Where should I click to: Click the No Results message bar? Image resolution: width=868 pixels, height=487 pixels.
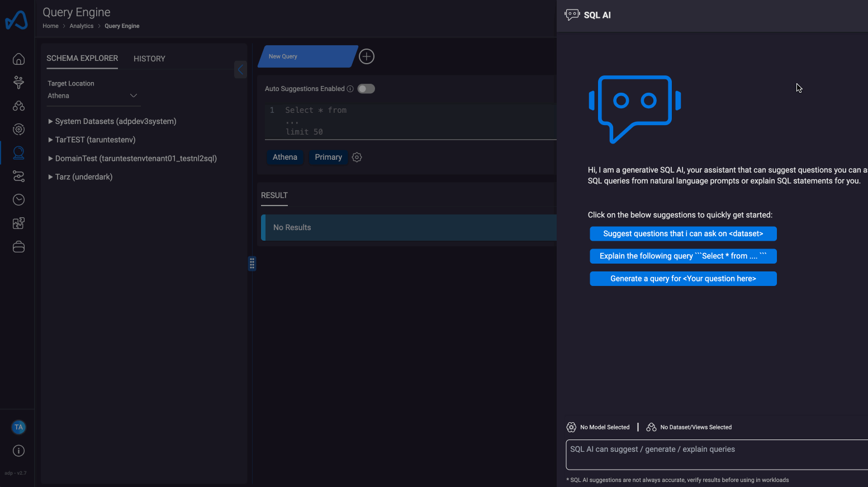pyautogui.click(x=409, y=227)
